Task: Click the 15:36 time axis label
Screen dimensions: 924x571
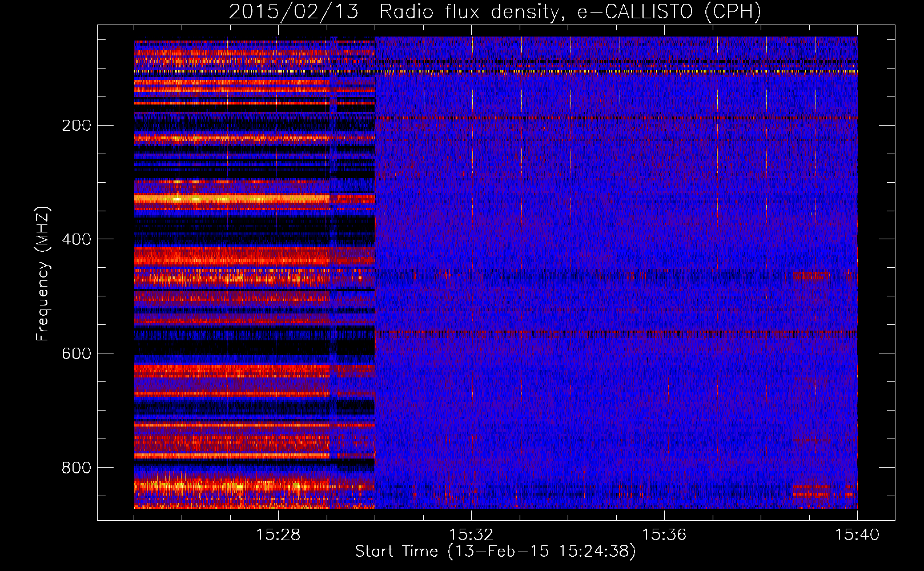Action: (664, 535)
